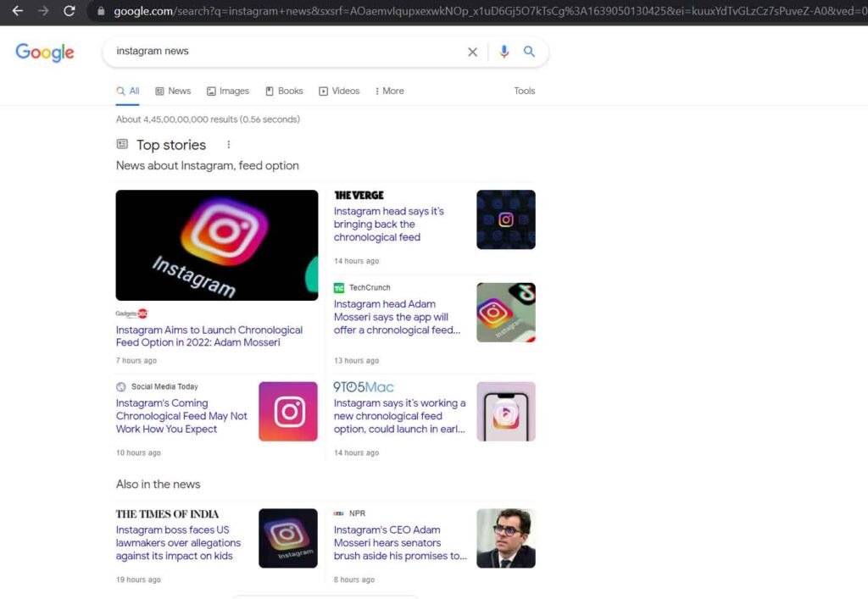
Task: Open 'Instagram head Adam Mosseri says the app' article
Action: point(397,317)
